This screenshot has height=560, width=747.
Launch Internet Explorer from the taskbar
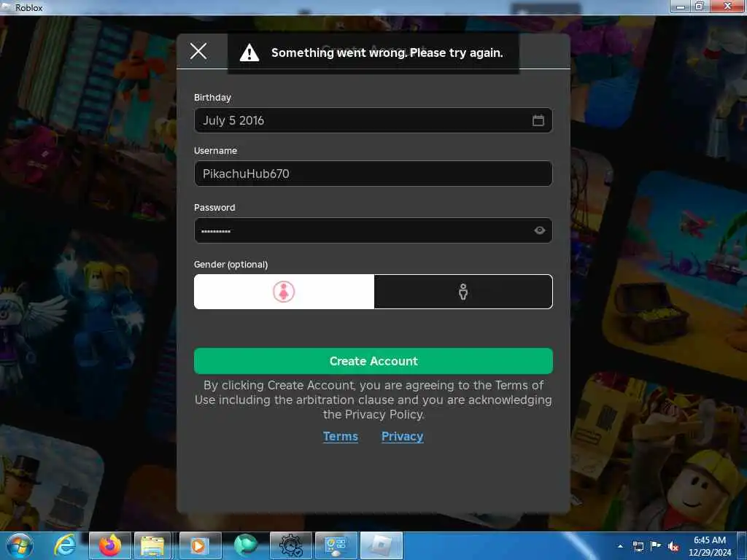point(65,545)
